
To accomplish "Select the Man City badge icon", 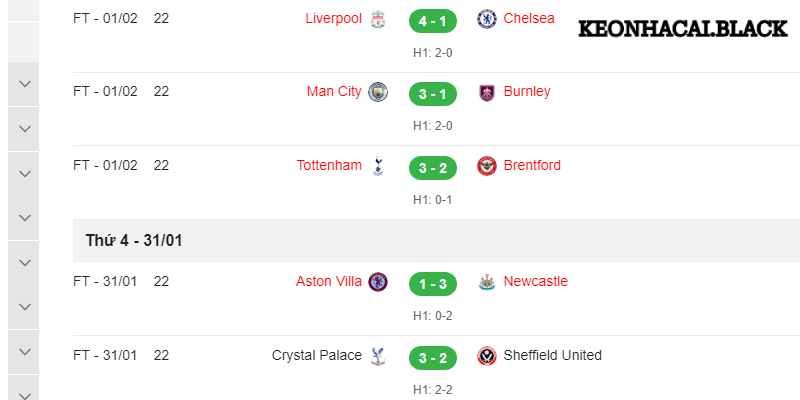I will tap(377, 92).
